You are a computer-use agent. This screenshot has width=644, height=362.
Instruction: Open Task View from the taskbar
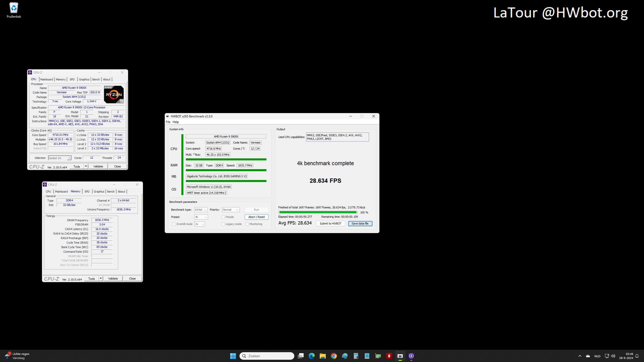tap(300, 356)
